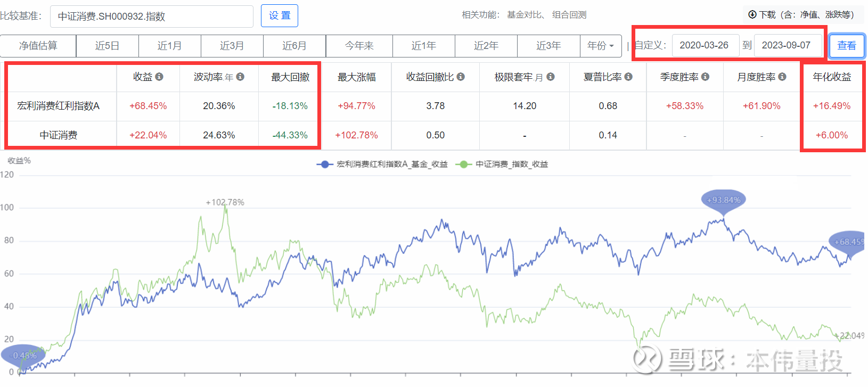The image size is (868, 387).
Task: Click the +6.00% annualized return cell
Action: pos(832,135)
